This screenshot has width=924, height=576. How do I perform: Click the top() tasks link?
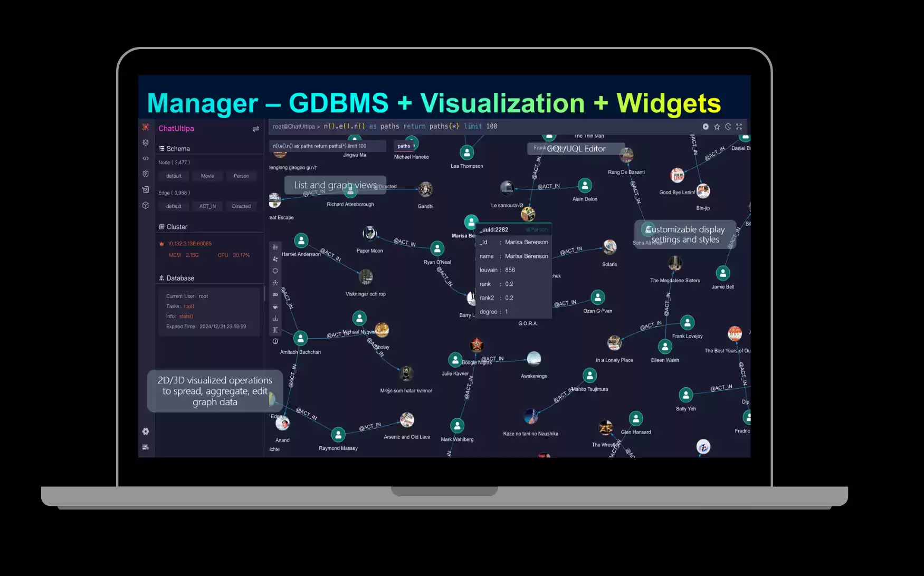pos(189,306)
